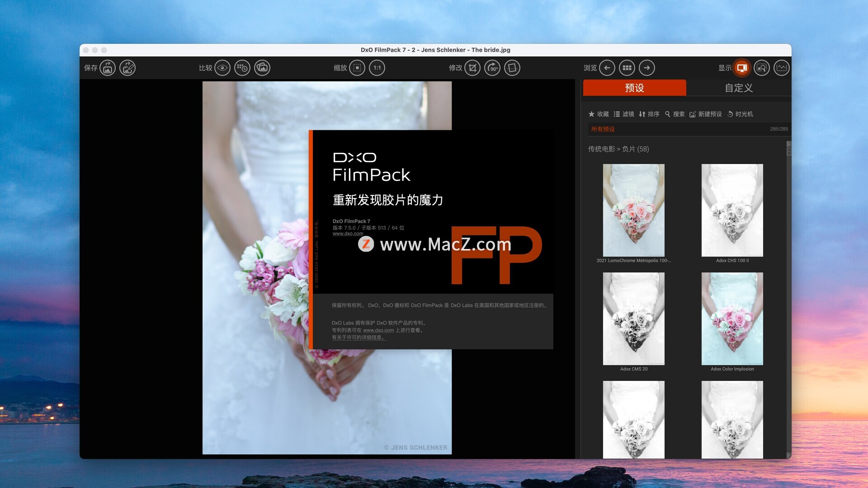
Task: Toggle the histogram display icon
Action: pos(782,68)
